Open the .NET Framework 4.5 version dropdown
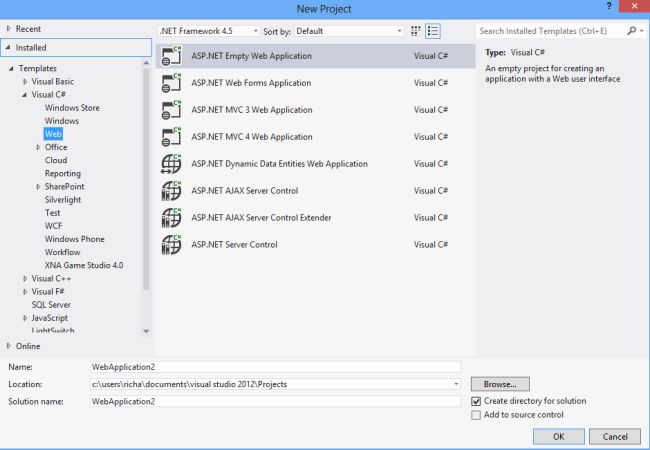 (x=256, y=31)
